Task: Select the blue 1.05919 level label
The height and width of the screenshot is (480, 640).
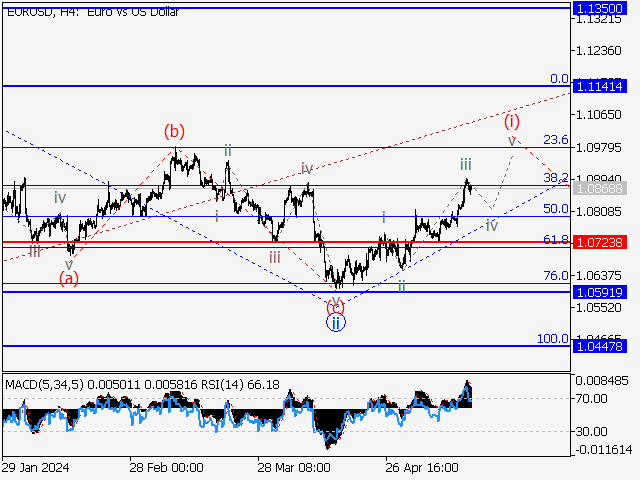Action: [x=600, y=292]
